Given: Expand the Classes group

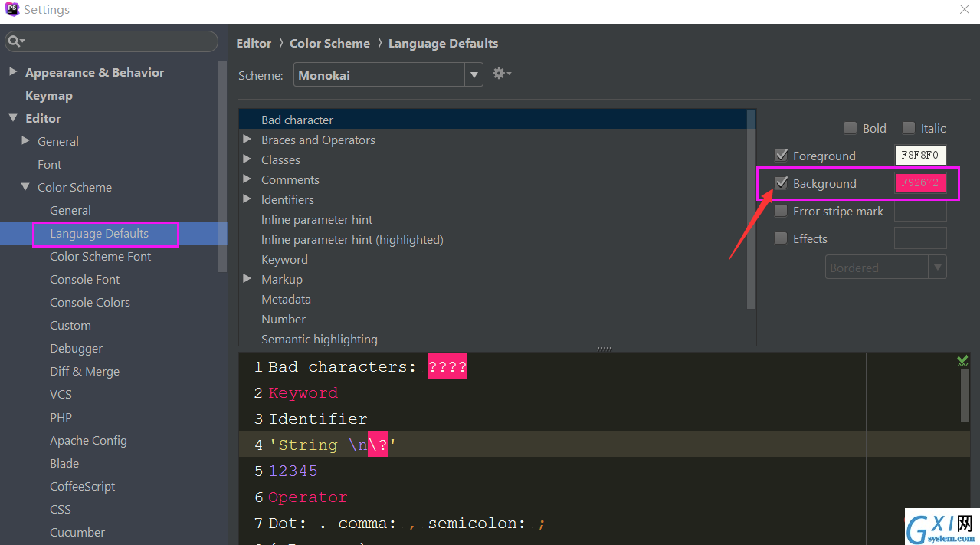Looking at the screenshot, I should click(x=247, y=159).
